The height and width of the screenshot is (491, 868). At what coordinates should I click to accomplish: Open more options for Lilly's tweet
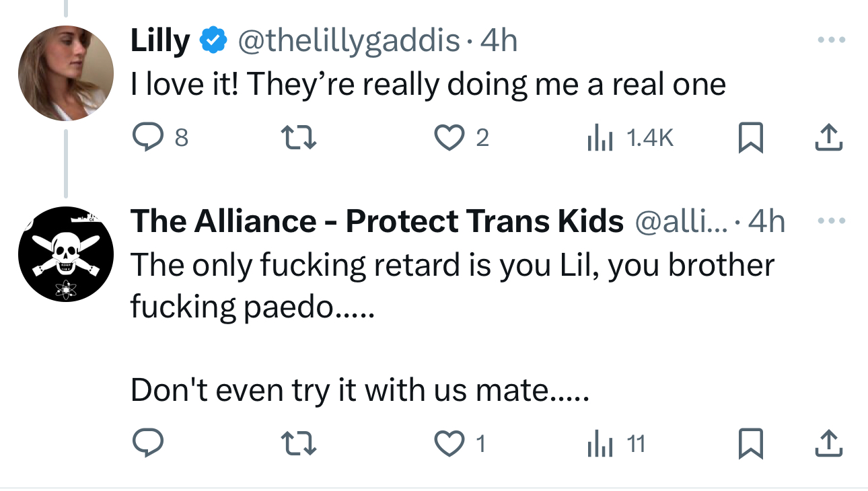[830, 41]
